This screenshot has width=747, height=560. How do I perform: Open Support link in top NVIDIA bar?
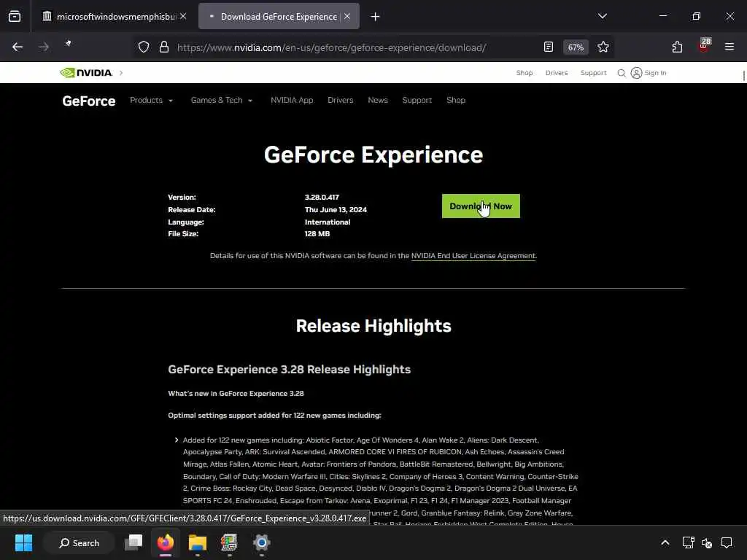[593, 73]
